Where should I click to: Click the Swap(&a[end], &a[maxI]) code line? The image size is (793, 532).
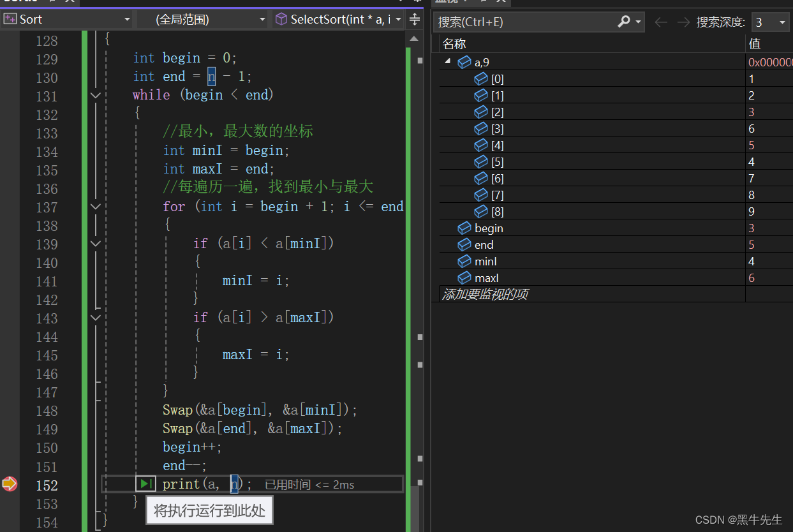pyautogui.click(x=253, y=429)
